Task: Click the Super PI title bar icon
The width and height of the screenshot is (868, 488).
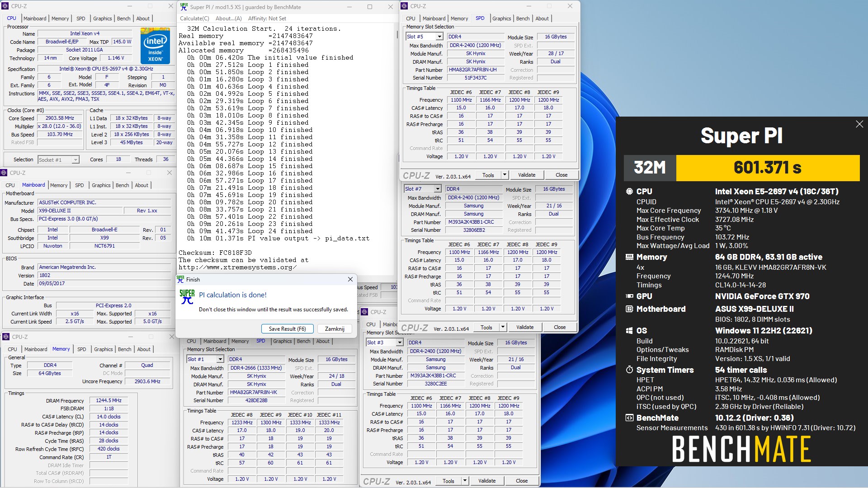Action: point(184,7)
